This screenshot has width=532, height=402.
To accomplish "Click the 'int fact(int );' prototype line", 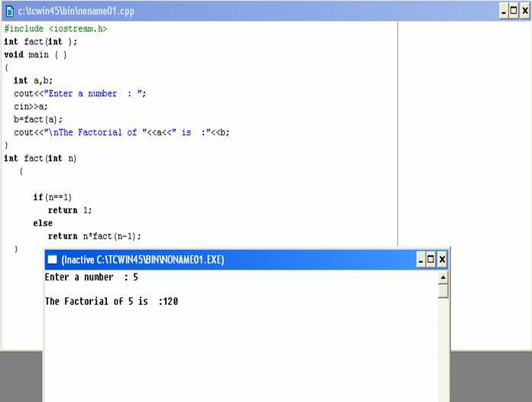I will 41,42.
